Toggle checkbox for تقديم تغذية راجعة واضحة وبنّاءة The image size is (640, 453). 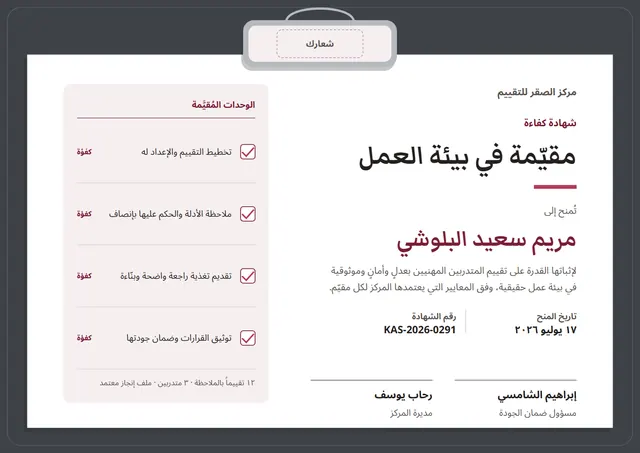(248, 276)
